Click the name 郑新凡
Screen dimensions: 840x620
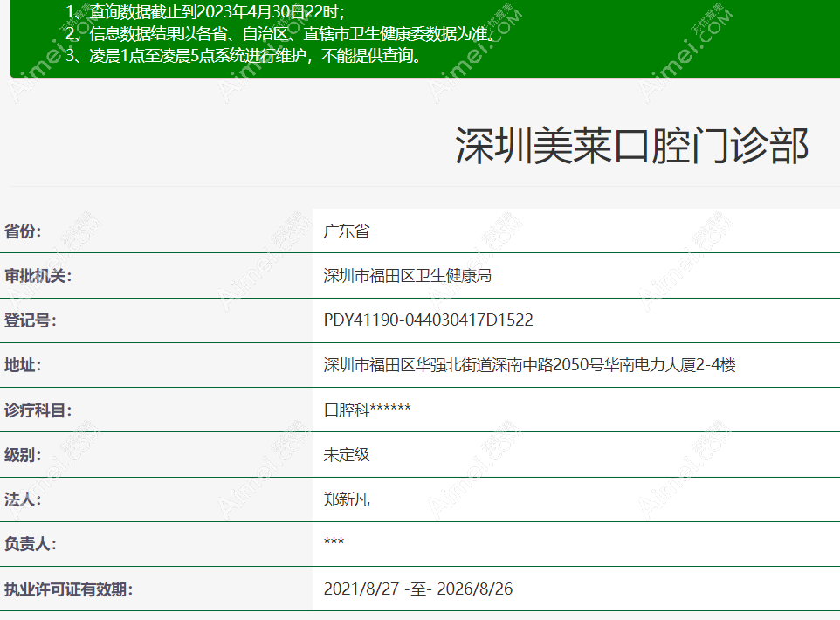[347, 499]
